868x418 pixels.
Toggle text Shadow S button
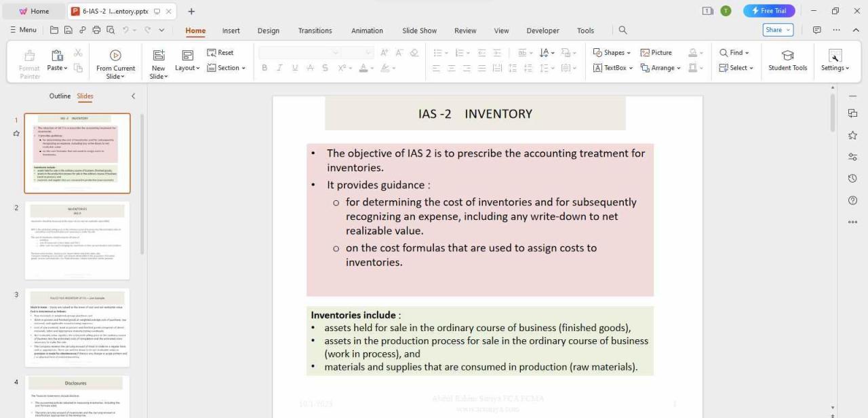325,68
